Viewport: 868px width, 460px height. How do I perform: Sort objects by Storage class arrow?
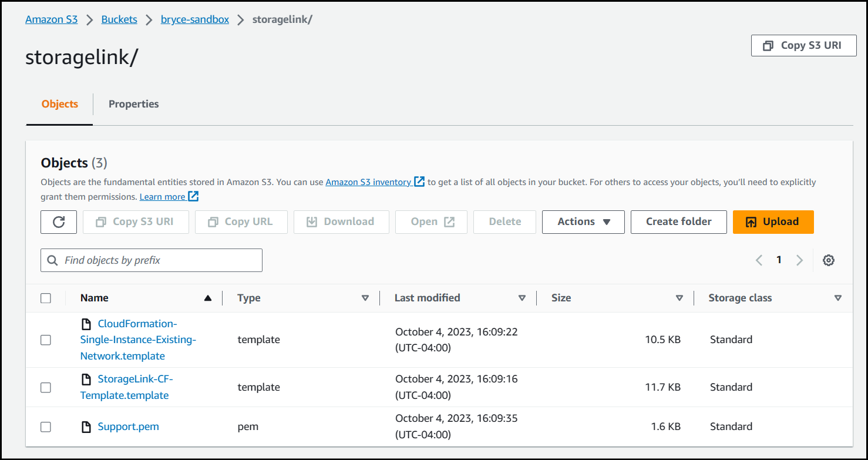coord(838,298)
